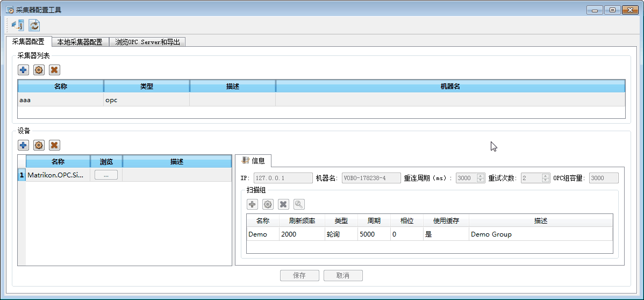Click scan group 类型 column header
The width and height of the screenshot is (644, 300).
pyautogui.click(x=341, y=220)
